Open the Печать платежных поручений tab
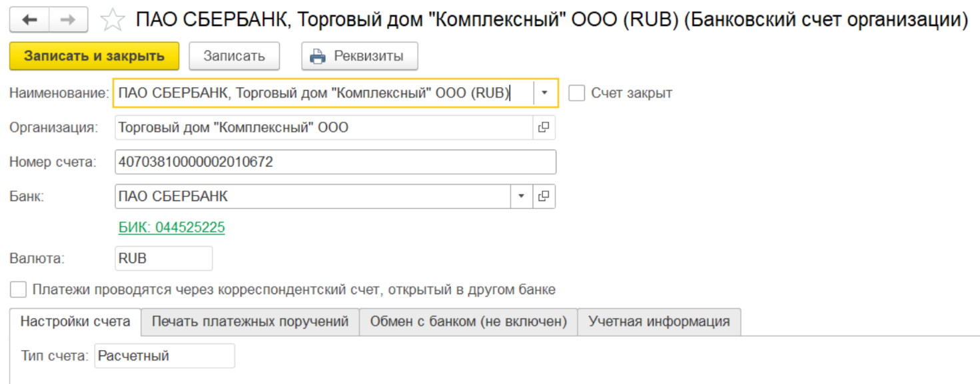Viewport: 980px width, 384px height. [250, 321]
